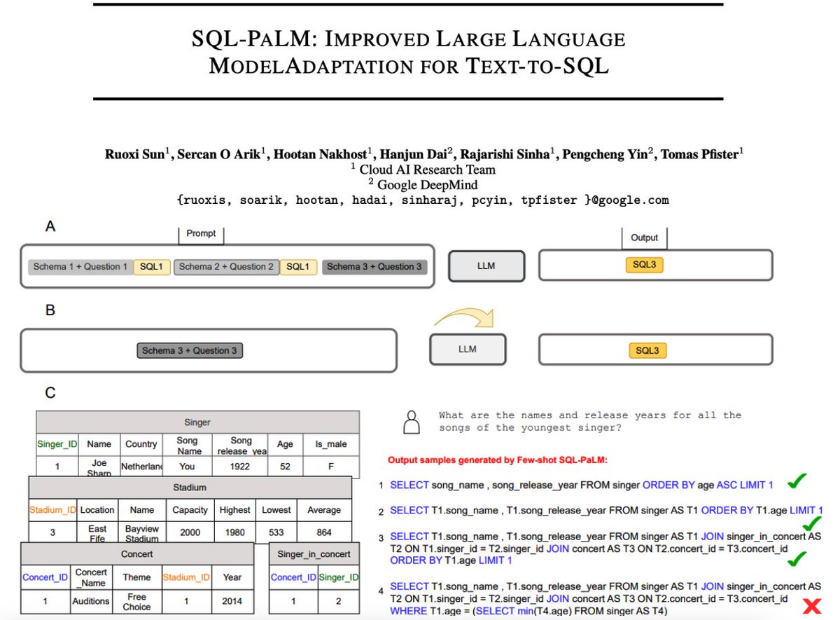This screenshot has height=620, width=840.
Task: Click the Is_male column header
Action: pos(330,444)
